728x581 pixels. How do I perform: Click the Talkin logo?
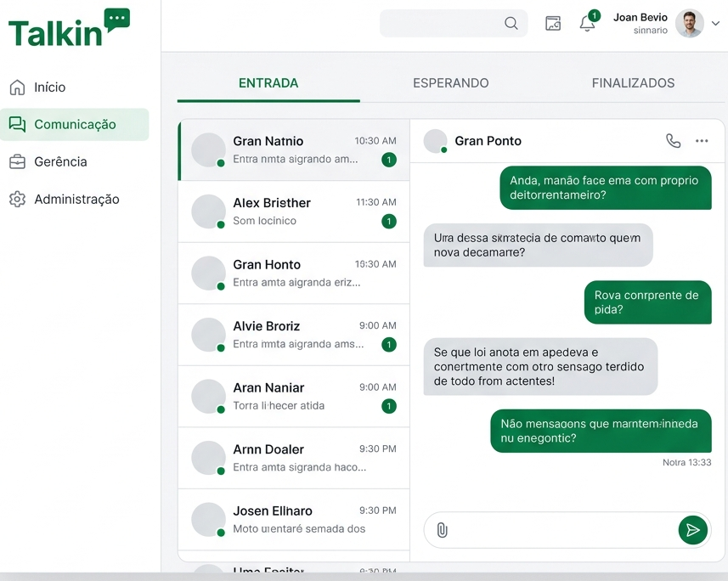[69, 29]
